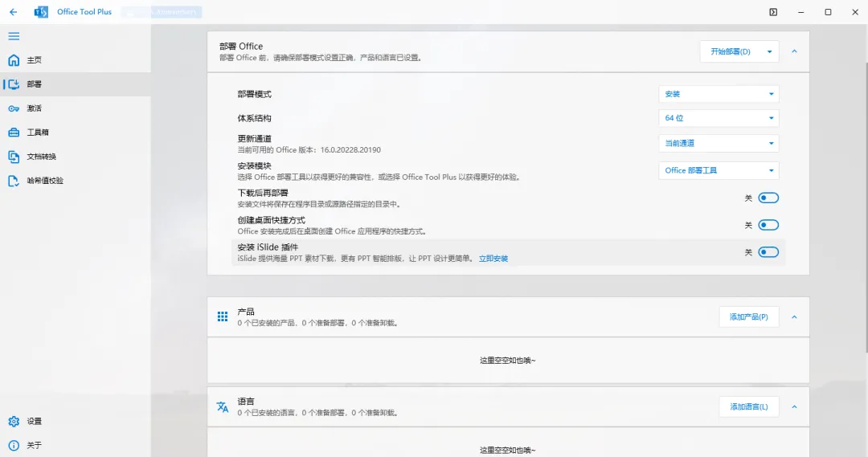Click the 开始部署(D) start deploy button
Viewport: 868px width, 457px height.
[x=730, y=51]
